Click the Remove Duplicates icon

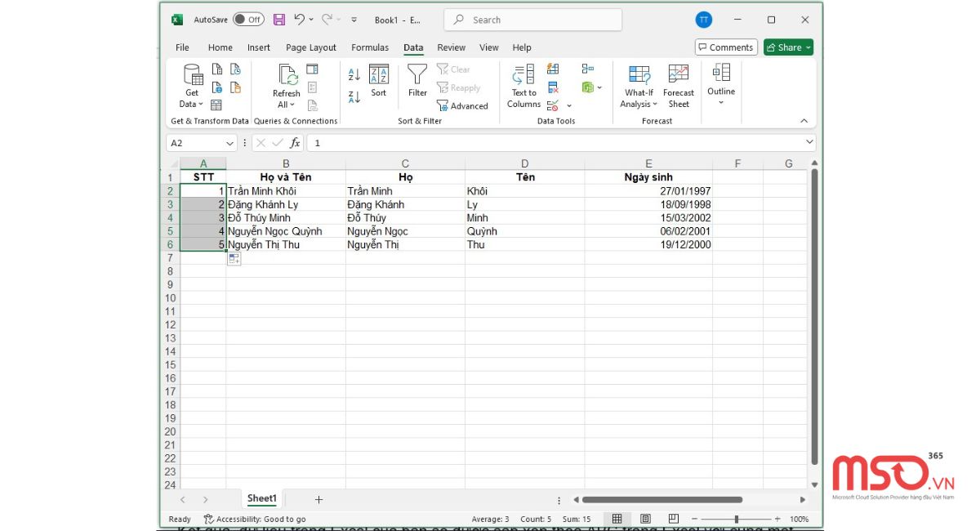point(553,87)
